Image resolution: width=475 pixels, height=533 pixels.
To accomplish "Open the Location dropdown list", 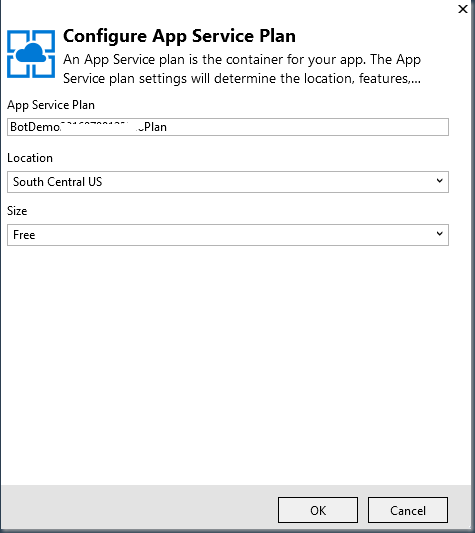I will click(x=228, y=182).
